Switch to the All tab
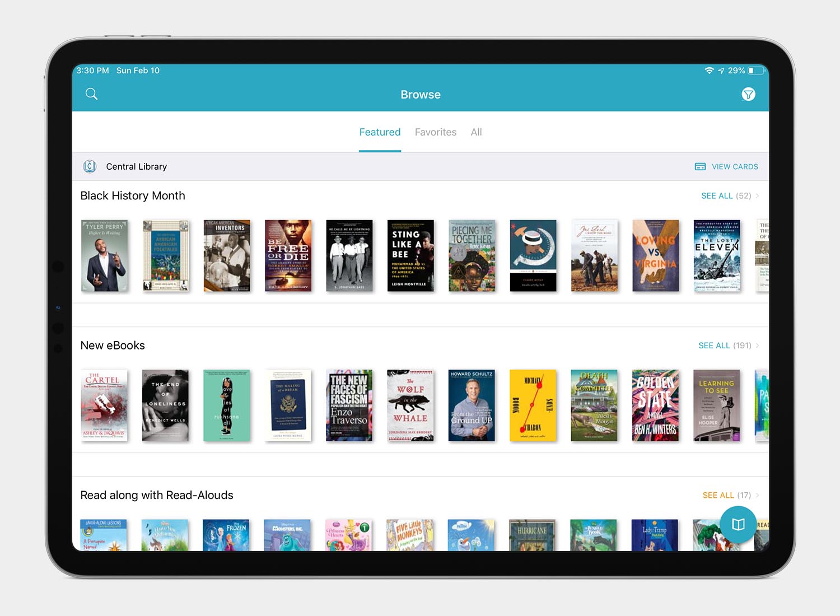Screen dimensions: 840x616 [x=476, y=132]
